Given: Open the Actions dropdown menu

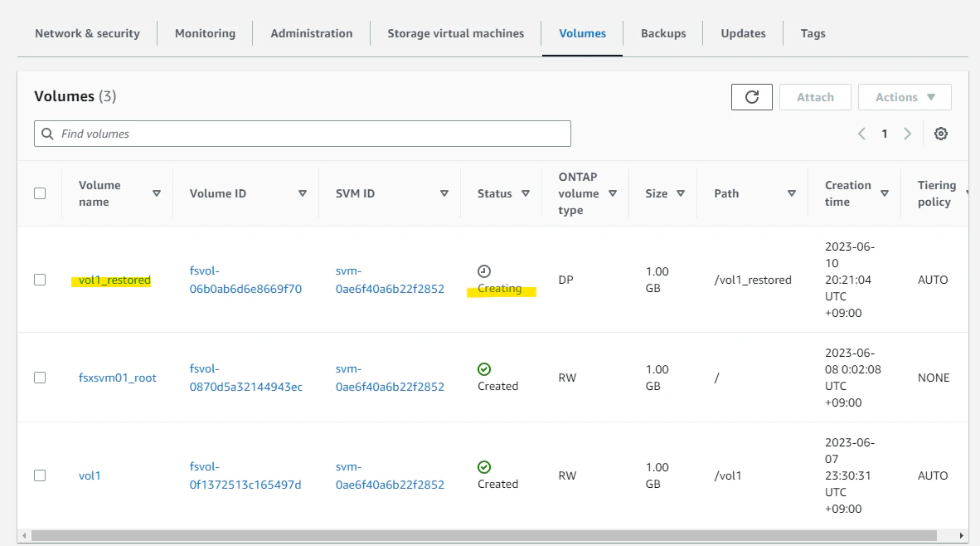Looking at the screenshot, I should pyautogui.click(x=905, y=97).
